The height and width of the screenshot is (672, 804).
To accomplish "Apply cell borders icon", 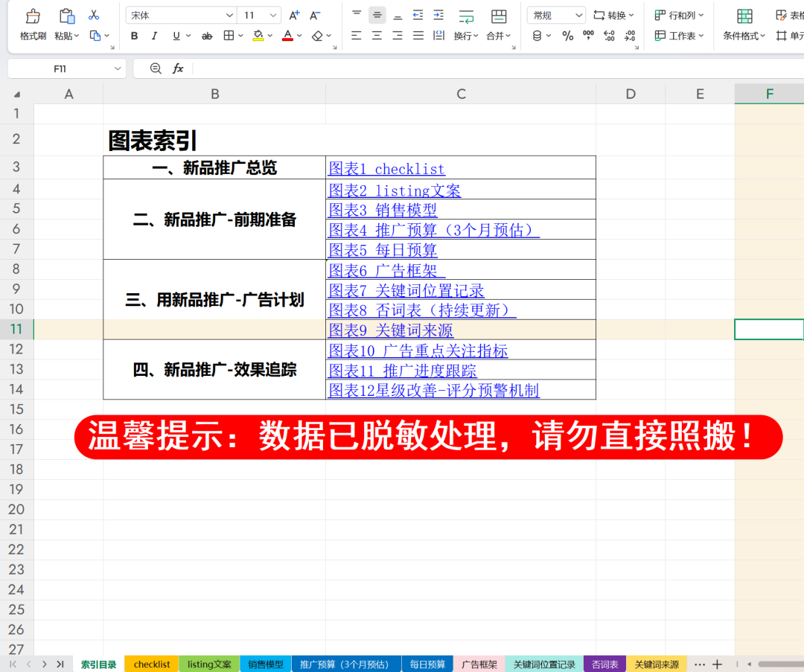I will point(229,36).
